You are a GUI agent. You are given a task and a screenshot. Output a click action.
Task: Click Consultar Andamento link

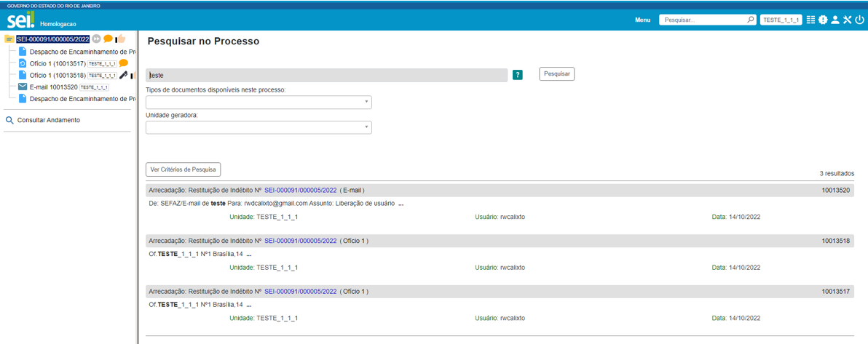(48, 120)
